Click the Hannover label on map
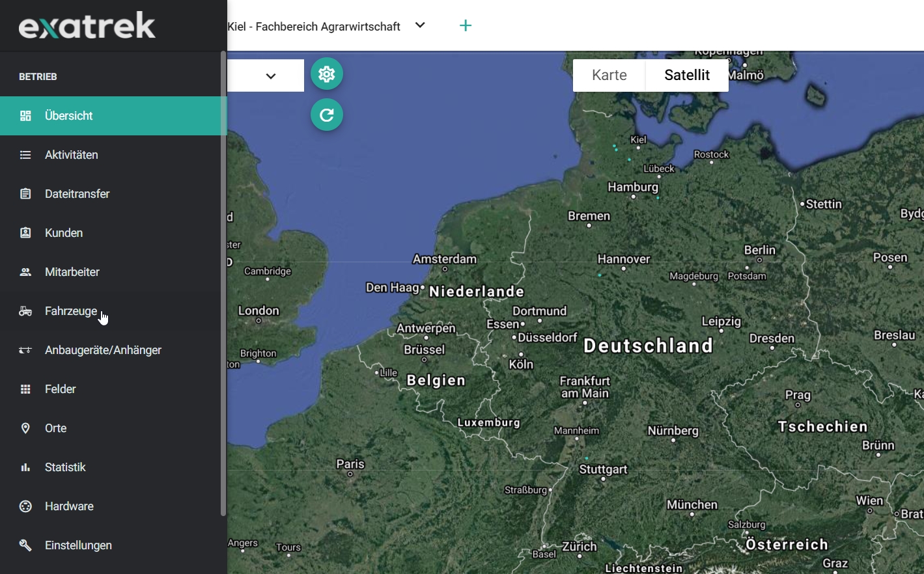This screenshot has width=924, height=574. click(x=624, y=259)
